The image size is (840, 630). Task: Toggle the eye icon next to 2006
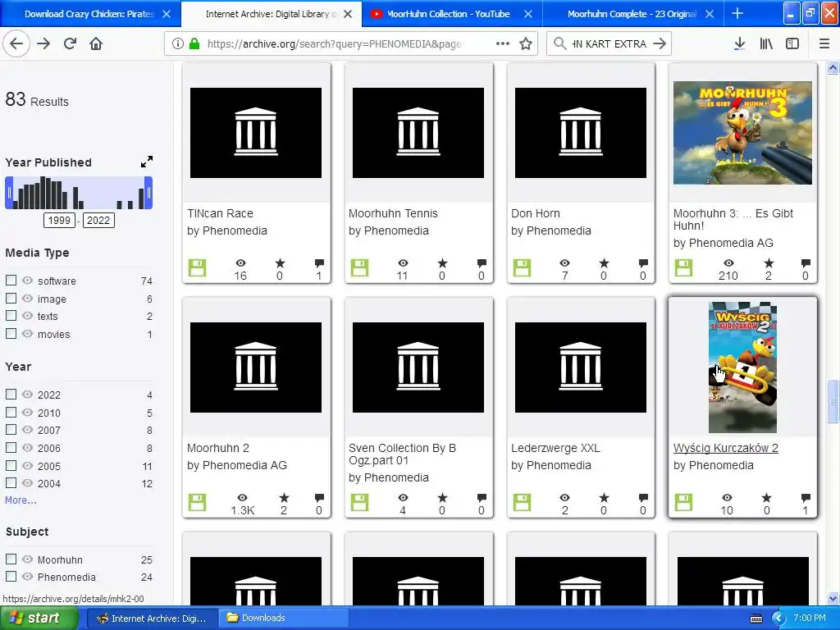pos(27,447)
